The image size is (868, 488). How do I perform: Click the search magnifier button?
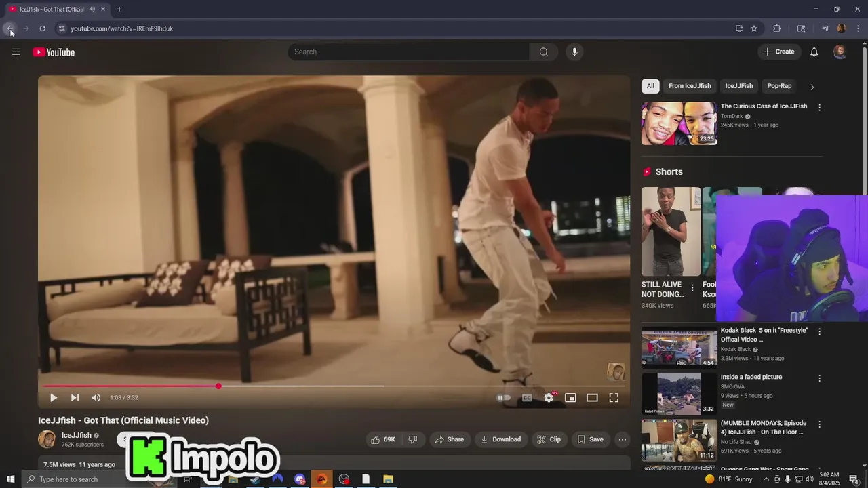click(544, 52)
